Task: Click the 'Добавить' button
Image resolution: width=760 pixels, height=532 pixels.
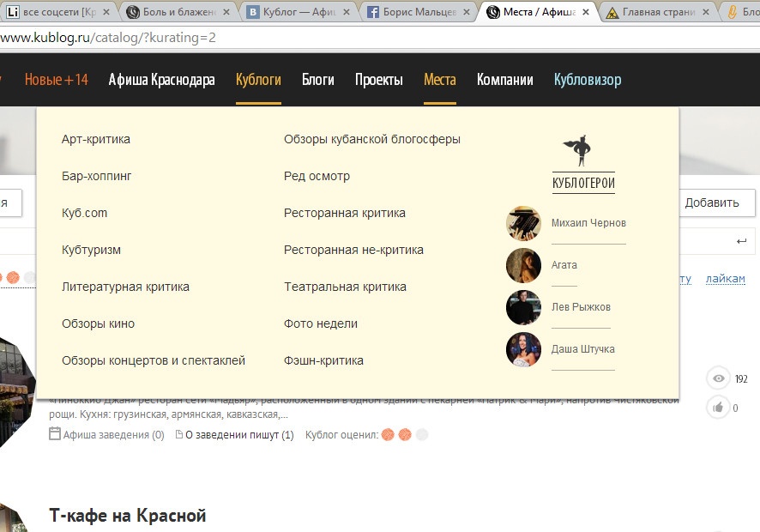Action: coord(717,203)
